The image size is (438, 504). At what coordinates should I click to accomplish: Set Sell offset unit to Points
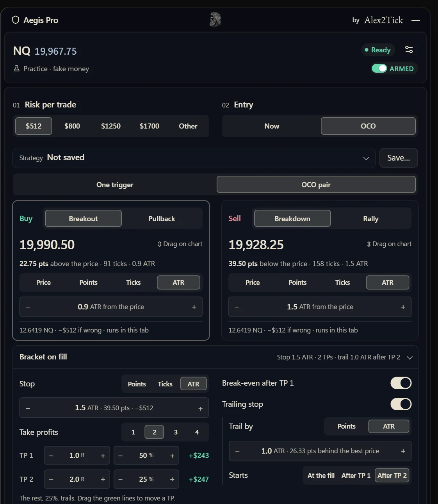[x=297, y=282]
